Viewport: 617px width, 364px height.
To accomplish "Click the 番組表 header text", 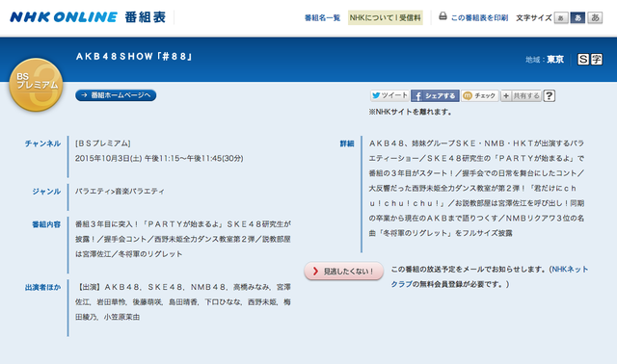I will pos(146,17).
